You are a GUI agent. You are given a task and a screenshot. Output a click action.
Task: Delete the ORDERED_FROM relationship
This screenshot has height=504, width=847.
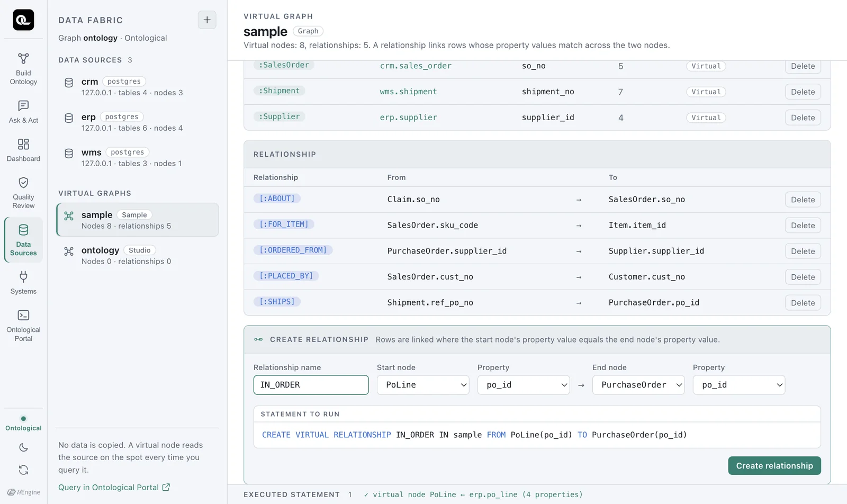pos(803,251)
